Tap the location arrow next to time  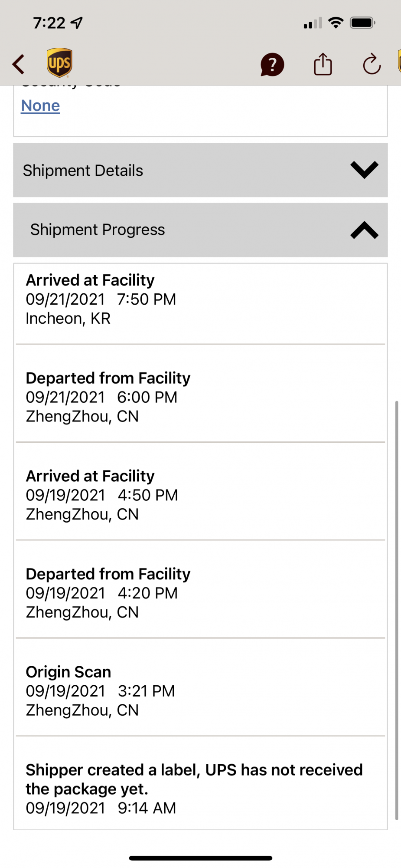click(x=77, y=23)
